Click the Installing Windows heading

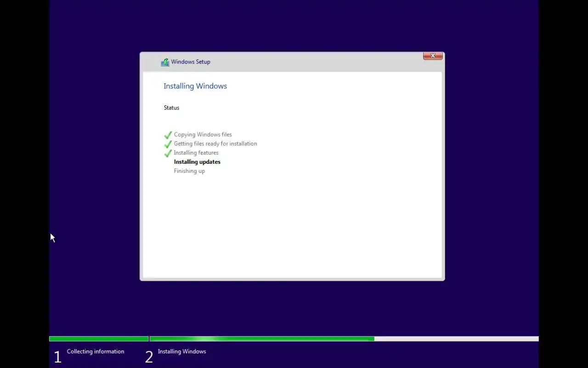point(195,86)
